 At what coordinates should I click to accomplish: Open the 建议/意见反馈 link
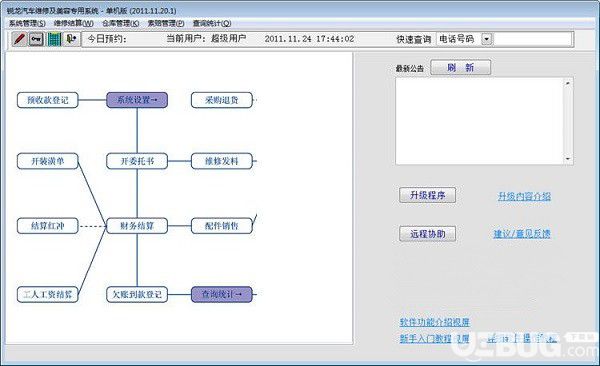[x=522, y=234]
